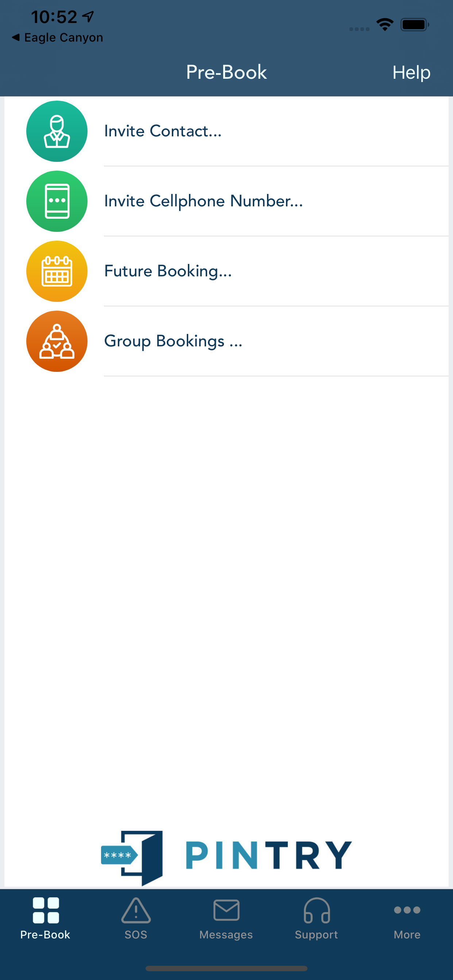Screen dimensions: 453x980
Task: Tap the home indicator bar
Action: point(226,968)
